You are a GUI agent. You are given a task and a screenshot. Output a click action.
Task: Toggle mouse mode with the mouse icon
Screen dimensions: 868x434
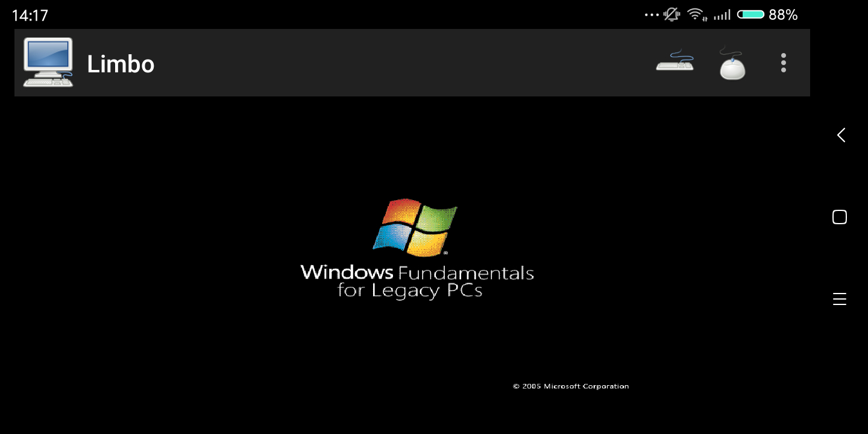coord(732,63)
